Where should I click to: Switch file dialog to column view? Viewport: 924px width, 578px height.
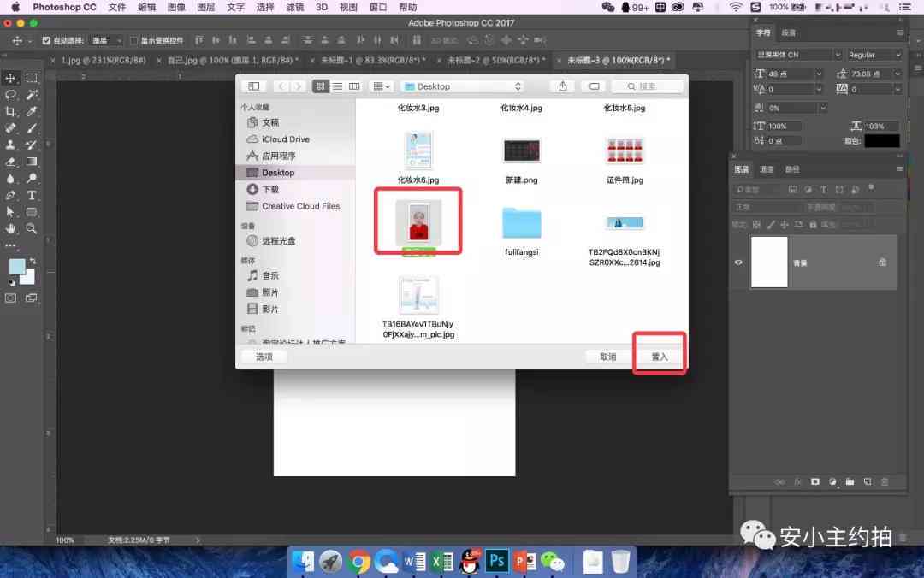click(x=354, y=86)
